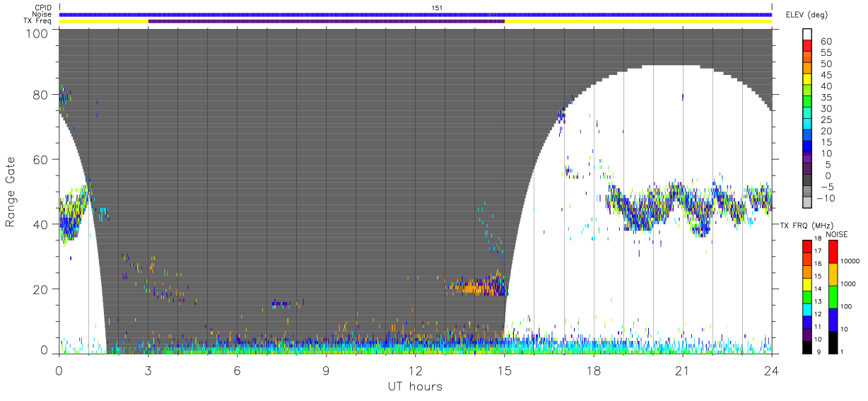
Task: Click x-axis tick label 9
Action: tap(327, 370)
